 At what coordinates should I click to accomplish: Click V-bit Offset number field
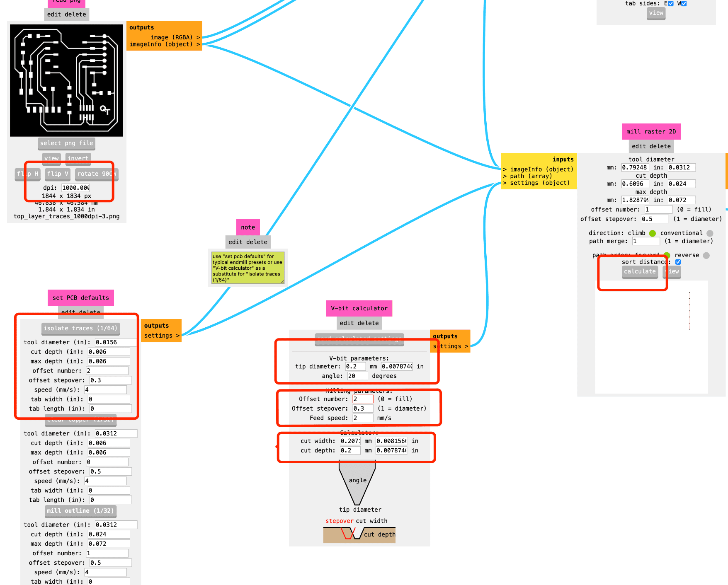363,399
